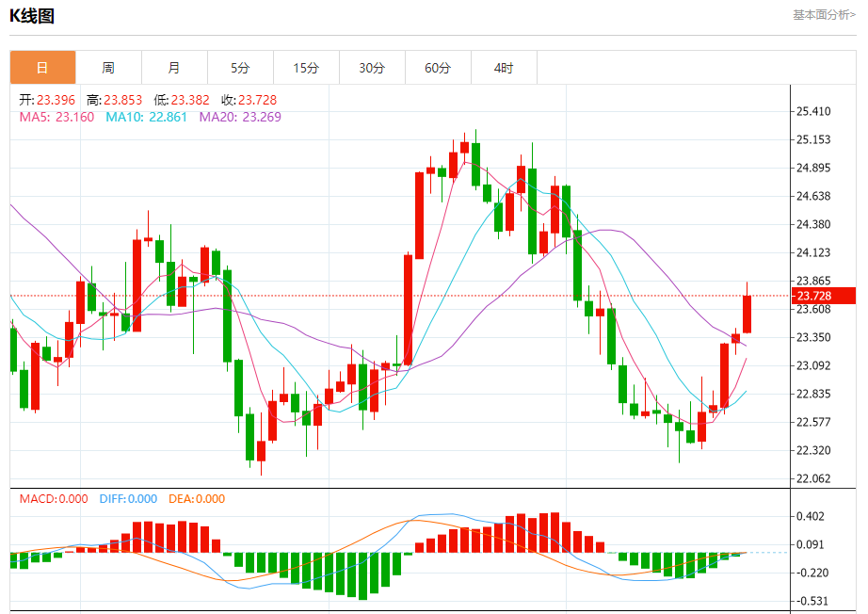Image resolution: width=868 pixels, height=614 pixels.
Task: Open the 4时 interval tab
Action: [504, 68]
